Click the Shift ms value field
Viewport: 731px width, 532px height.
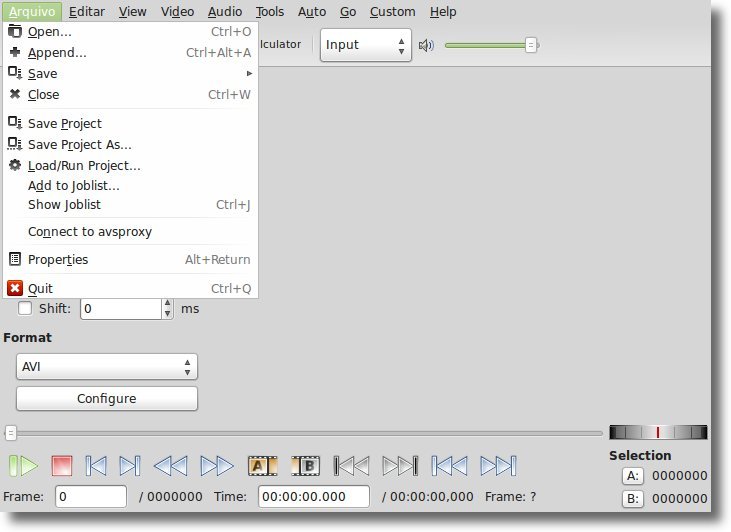pyautogui.click(x=121, y=309)
